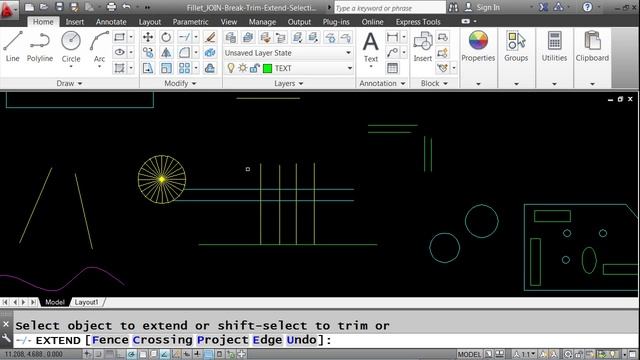Open the Parametric ribbon tab
Screen dimensions: 640x360
(190, 22)
